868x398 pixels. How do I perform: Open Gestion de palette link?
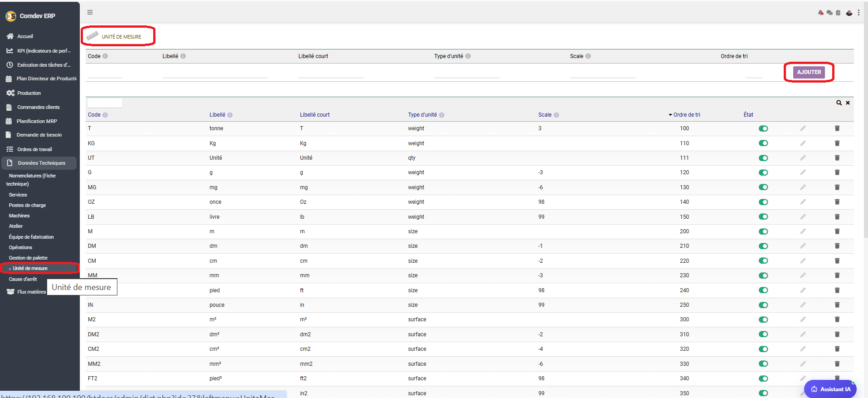click(x=28, y=258)
